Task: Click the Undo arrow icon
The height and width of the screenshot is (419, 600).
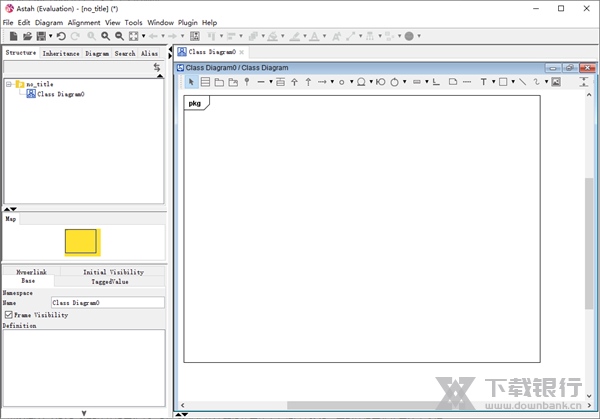Action: point(61,36)
